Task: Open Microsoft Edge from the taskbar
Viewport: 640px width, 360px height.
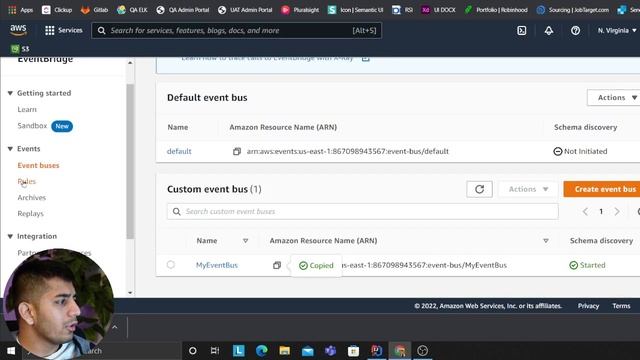Action: (262, 351)
